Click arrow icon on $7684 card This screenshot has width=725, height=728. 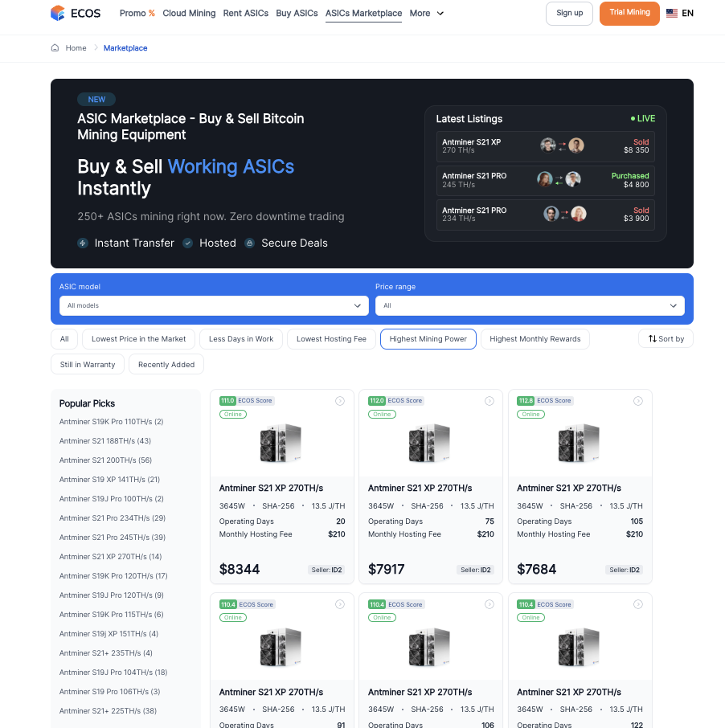(638, 401)
